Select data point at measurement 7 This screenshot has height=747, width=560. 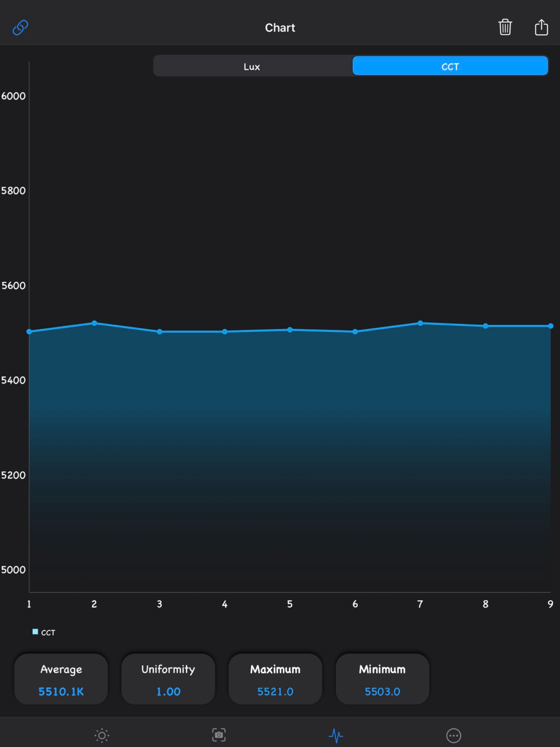420,323
